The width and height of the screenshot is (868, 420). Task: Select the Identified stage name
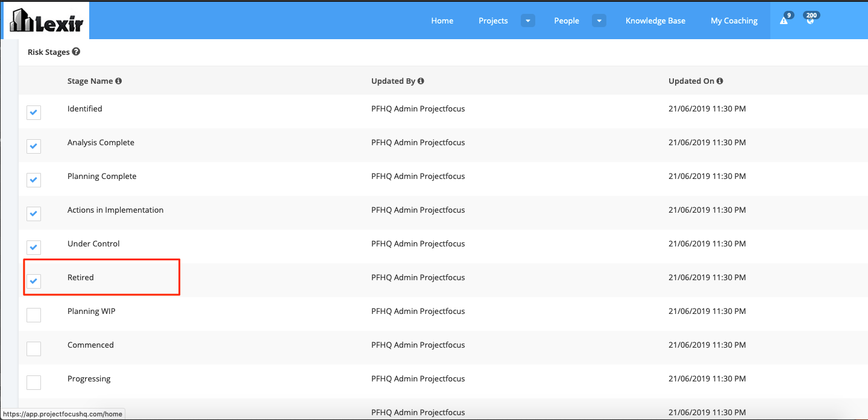click(x=85, y=108)
